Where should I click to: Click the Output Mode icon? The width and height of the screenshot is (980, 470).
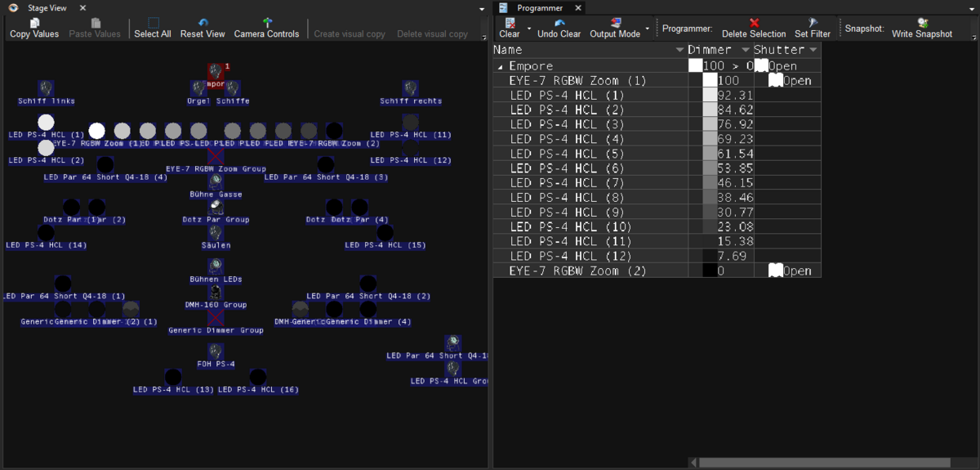(x=615, y=23)
